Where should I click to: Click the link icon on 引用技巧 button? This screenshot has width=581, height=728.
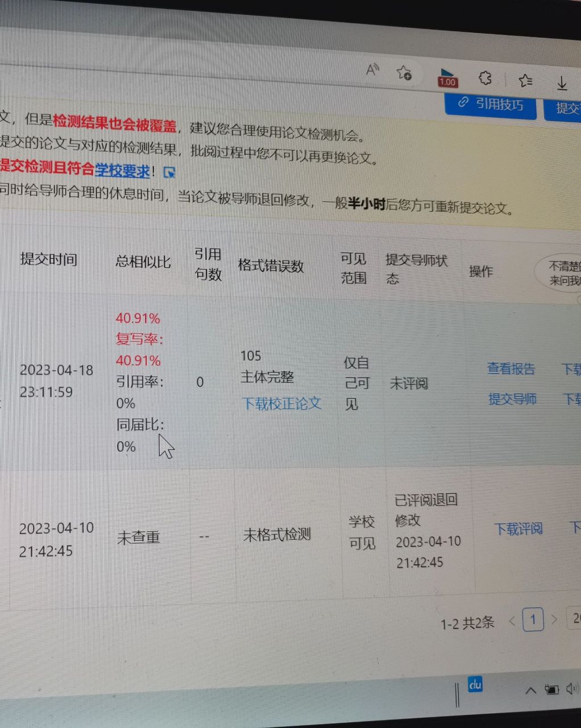pyautogui.click(x=463, y=103)
